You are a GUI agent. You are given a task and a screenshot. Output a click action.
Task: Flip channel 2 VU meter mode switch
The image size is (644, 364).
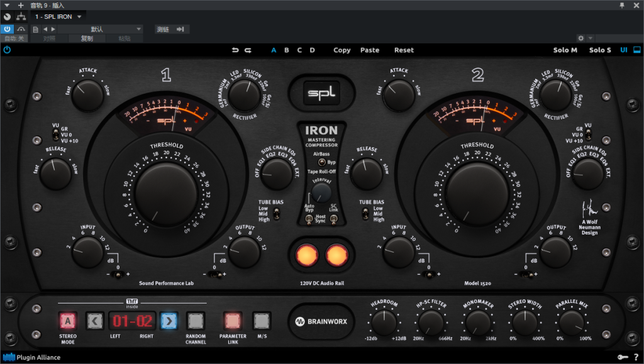tap(588, 134)
